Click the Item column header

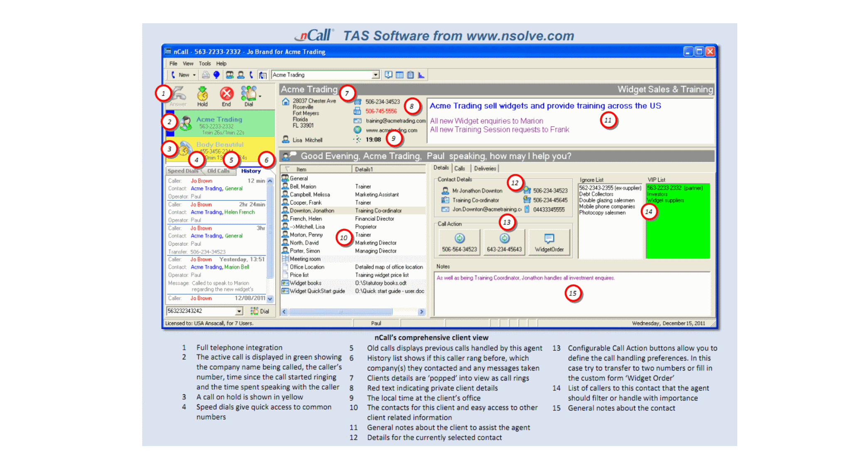click(316, 169)
